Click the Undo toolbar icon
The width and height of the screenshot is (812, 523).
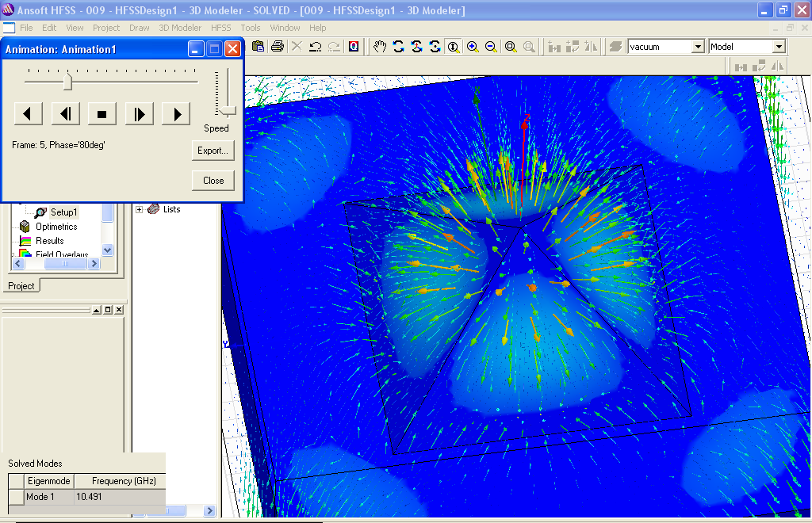pos(316,47)
